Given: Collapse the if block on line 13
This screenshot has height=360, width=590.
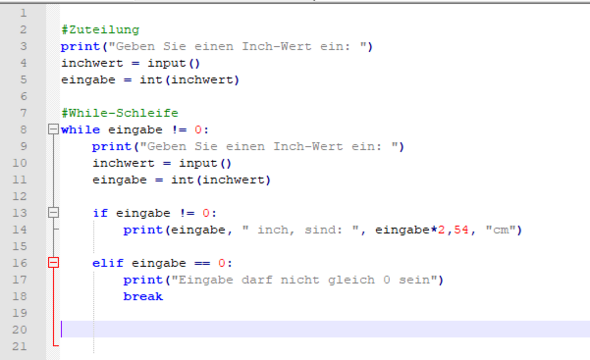Looking at the screenshot, I should click(53, 213).
